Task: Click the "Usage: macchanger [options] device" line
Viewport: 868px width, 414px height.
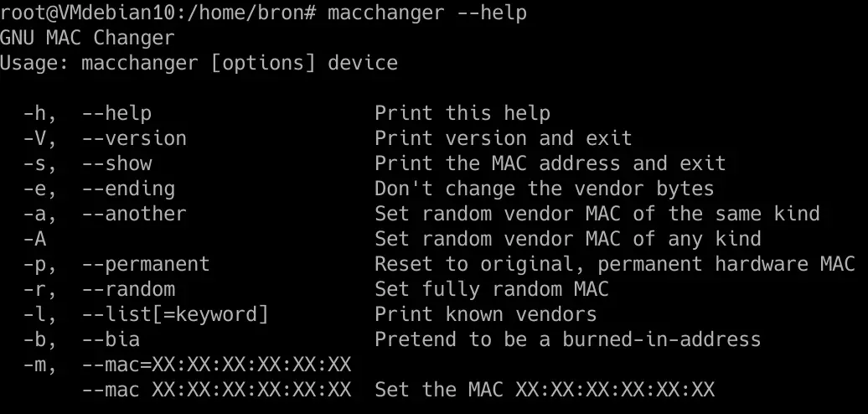Action: [199, 63]
